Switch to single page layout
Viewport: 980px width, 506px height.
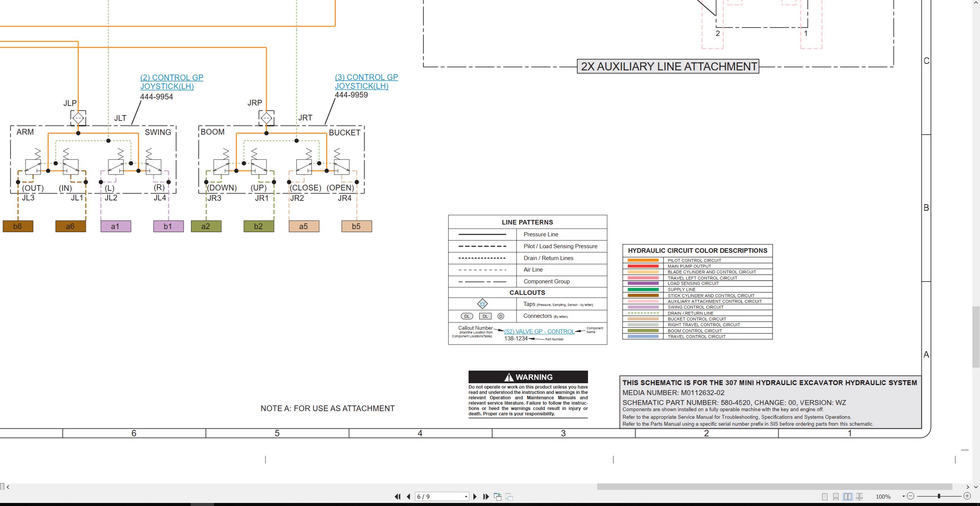click(825, 496)
